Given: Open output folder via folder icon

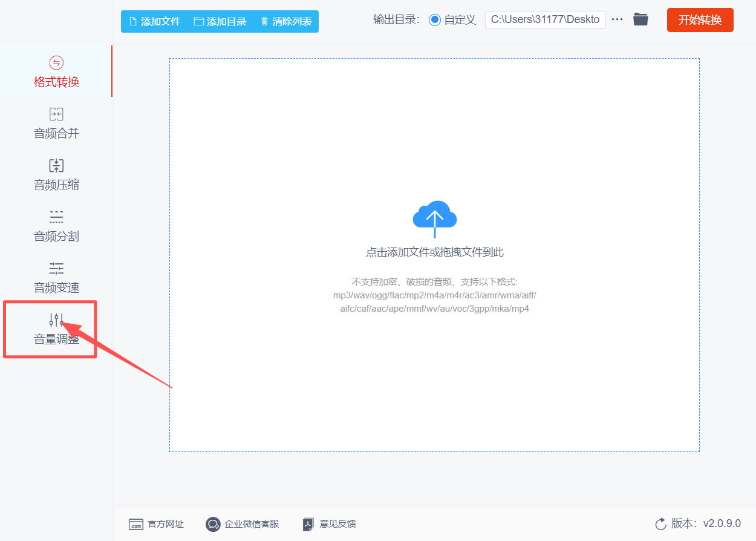Looking at the screenshot, I should tap(640, 19).
